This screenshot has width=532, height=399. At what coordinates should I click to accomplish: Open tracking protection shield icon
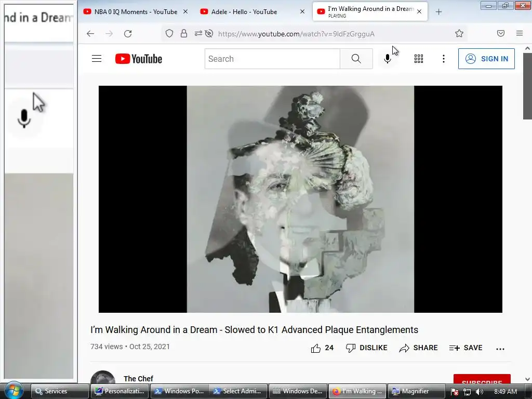(169, 33)
